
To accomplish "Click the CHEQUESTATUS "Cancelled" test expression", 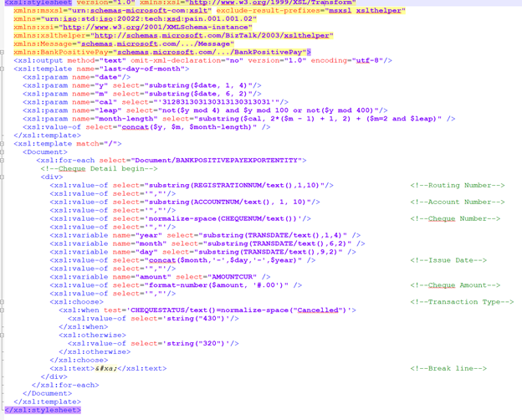I will pyautogui.click(x=238, y=310).
